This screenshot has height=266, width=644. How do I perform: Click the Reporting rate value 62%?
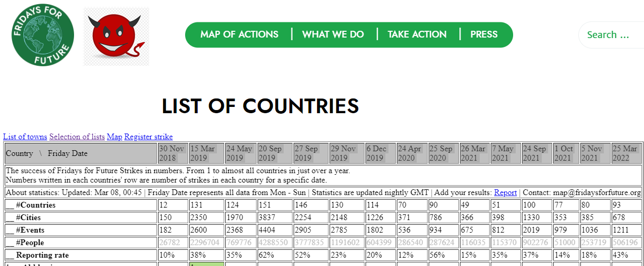[x=275, y=255]
